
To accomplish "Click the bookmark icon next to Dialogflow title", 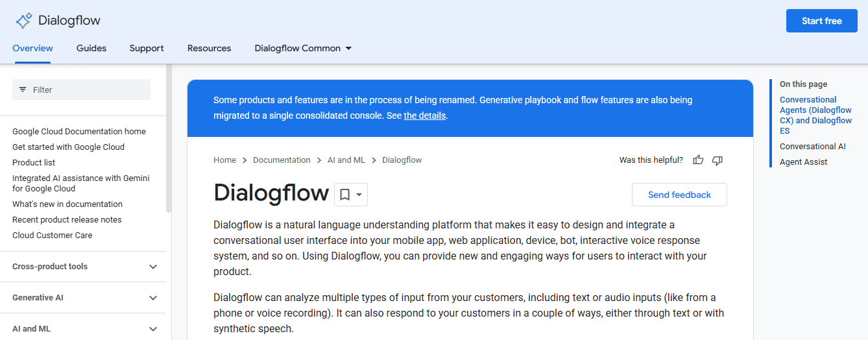I will pyautogui.click(x=345, y=194).
